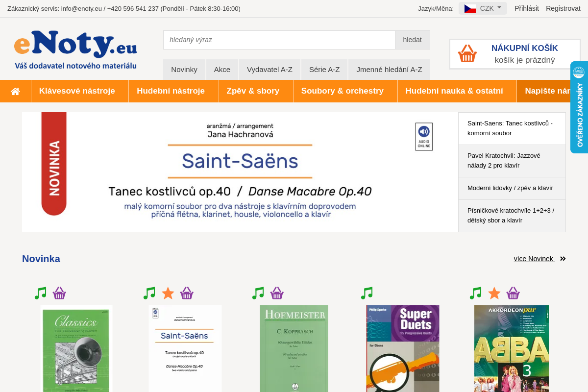Add Akkordeon pur ABBA to basket

[x=513, y=293]
